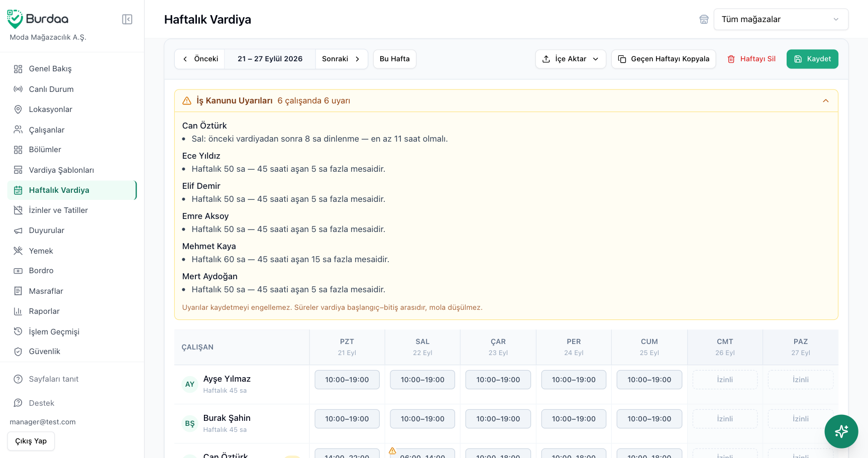This screenshot has width=868, height=458.
Task: Open the sparkle AI assistant button
Action: click(x=841, y=431)
